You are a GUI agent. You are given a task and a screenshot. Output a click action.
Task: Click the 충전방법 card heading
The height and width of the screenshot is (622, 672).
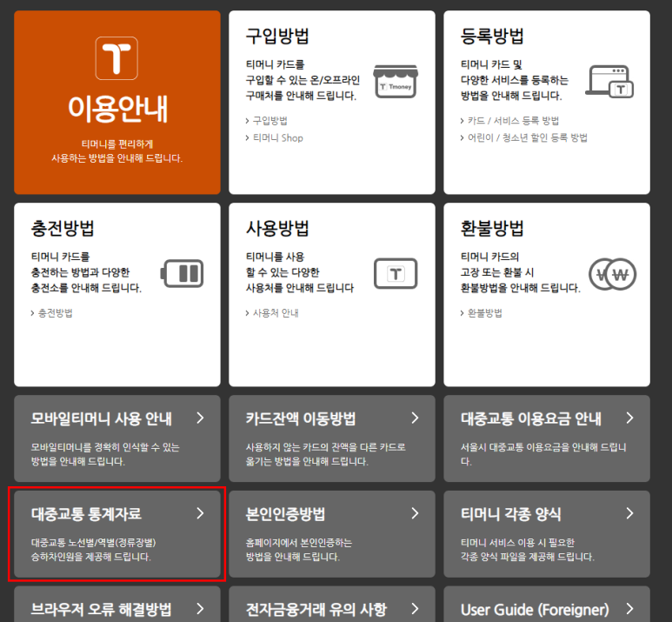63,228
